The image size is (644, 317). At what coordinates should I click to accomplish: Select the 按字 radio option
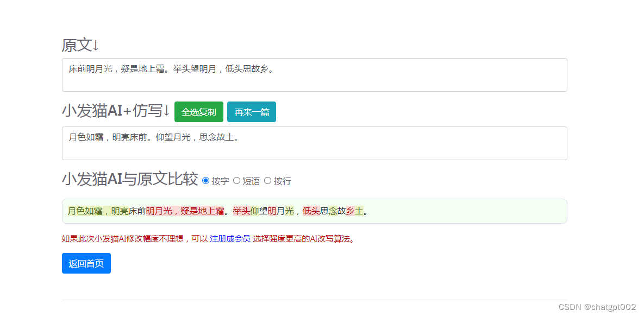[206, 181]
